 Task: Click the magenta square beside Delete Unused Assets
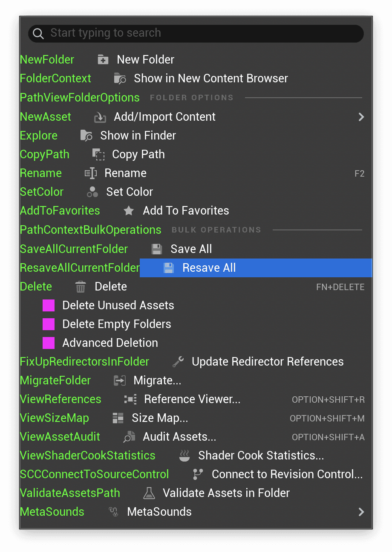[x=49, y=305]
